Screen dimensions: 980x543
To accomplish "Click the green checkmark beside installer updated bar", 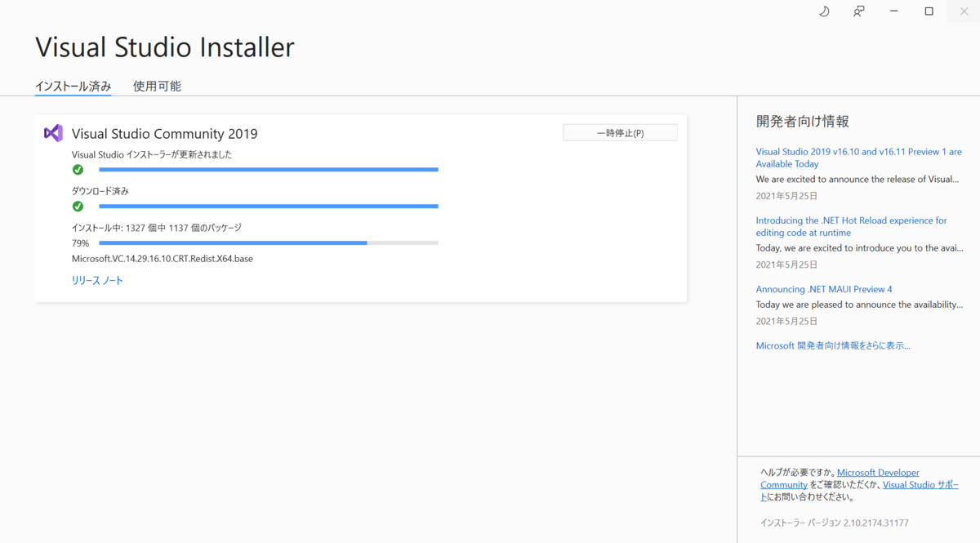I will point(78,170).
